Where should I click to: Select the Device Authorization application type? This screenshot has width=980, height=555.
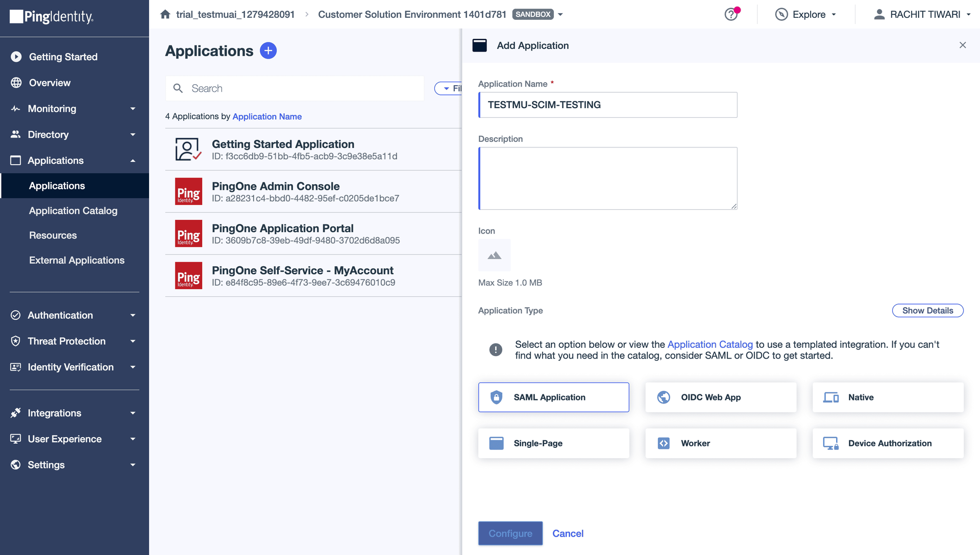pos(888,443)
